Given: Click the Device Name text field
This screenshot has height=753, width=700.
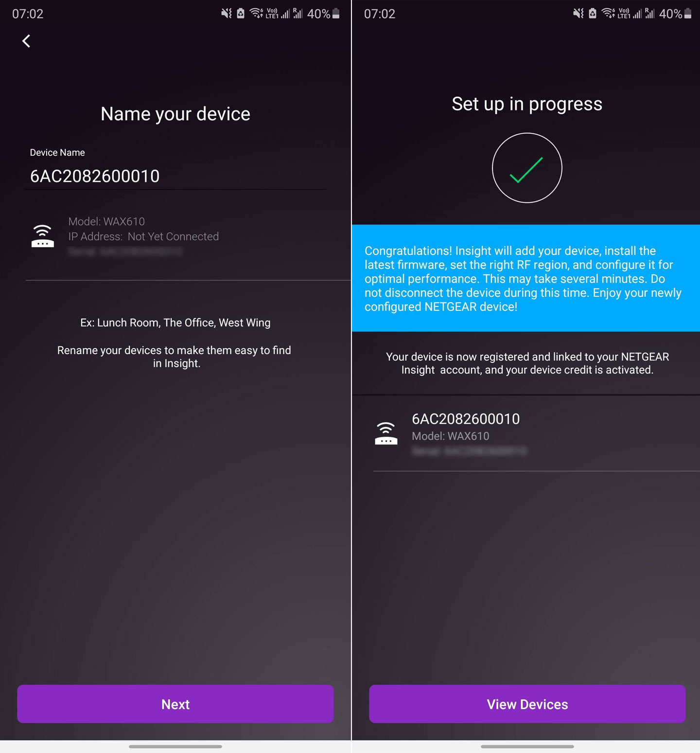Looking at the screenshot, I should coord(175,176).
